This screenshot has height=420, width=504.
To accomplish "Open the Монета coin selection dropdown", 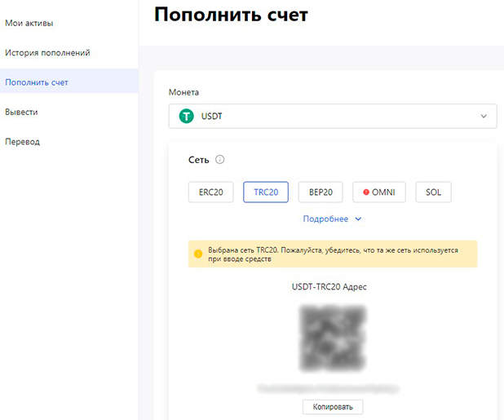I will pos(332,116).
